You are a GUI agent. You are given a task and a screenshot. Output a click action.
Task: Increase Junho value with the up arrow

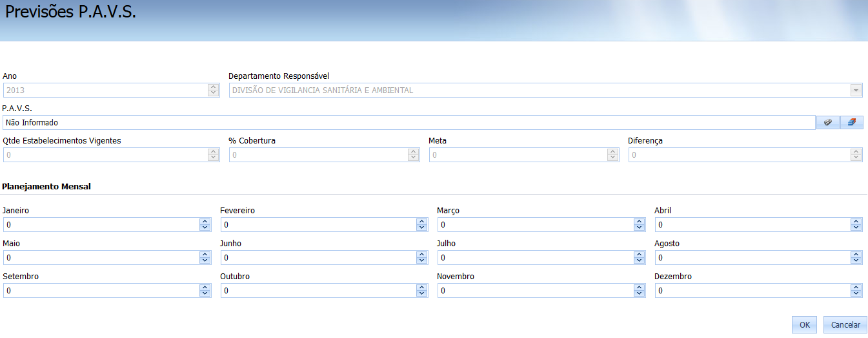[422, 254]
